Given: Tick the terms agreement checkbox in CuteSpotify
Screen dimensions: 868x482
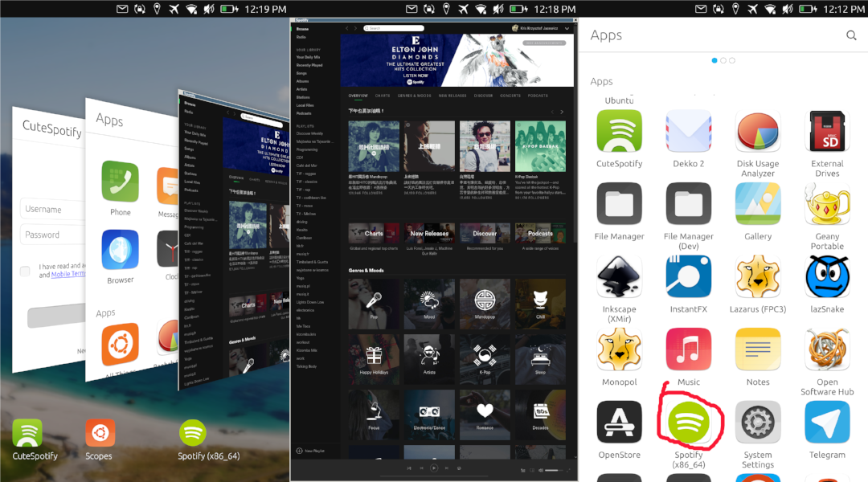Looking at the screenshot, I should tap(25, 272).
